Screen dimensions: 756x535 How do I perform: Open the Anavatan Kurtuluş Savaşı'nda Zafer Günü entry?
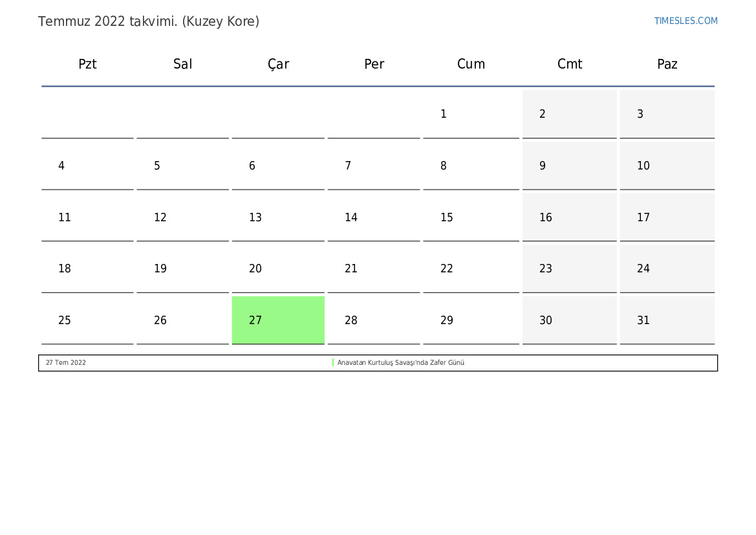[401, 362]
